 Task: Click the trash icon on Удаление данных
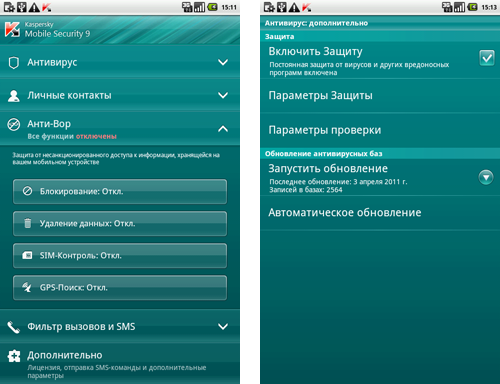(x=28, y=223)
